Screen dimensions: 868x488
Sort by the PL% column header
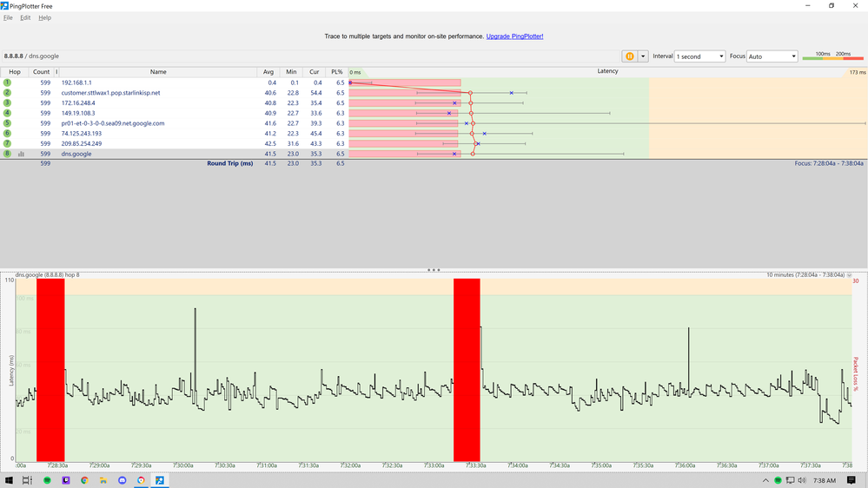coord(337,72)
